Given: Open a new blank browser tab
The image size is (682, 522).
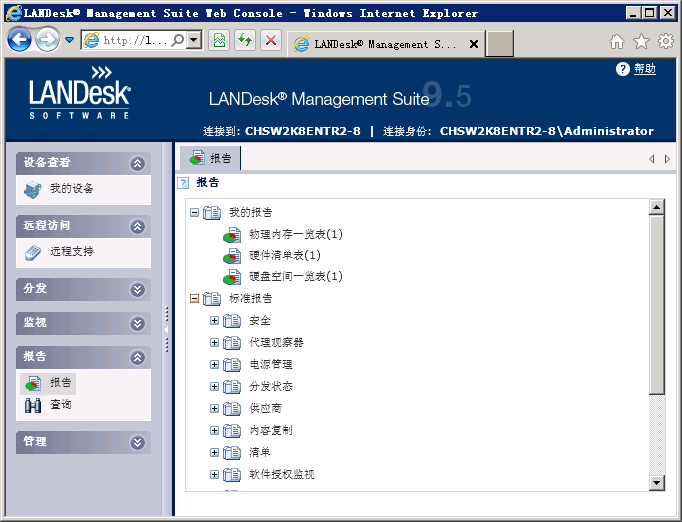Looking at the screenshot, I should 499,44.
